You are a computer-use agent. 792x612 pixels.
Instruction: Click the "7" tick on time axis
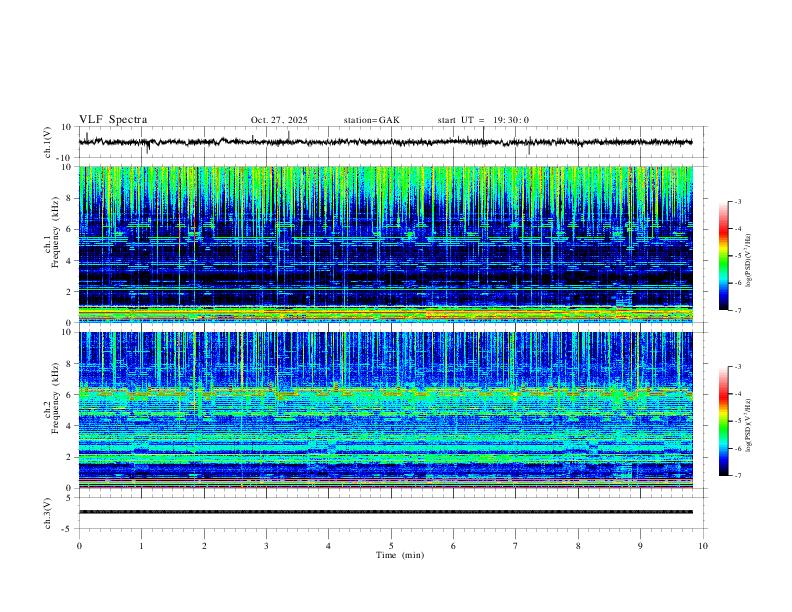click(516, 546)
